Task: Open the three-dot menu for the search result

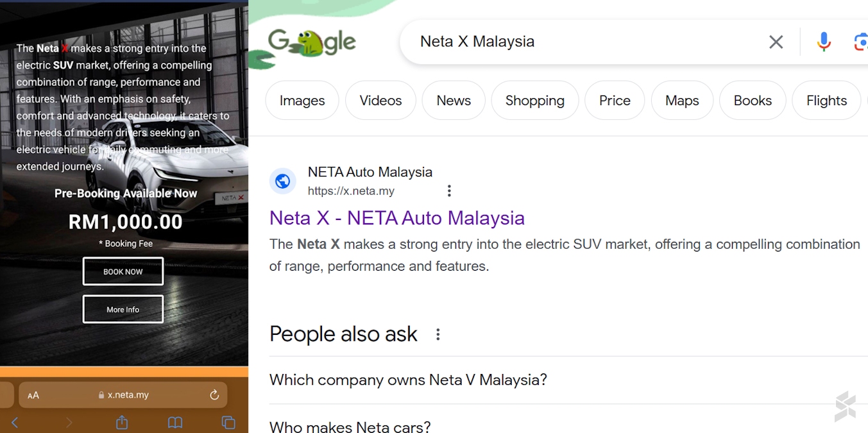Action: [449, 190]
